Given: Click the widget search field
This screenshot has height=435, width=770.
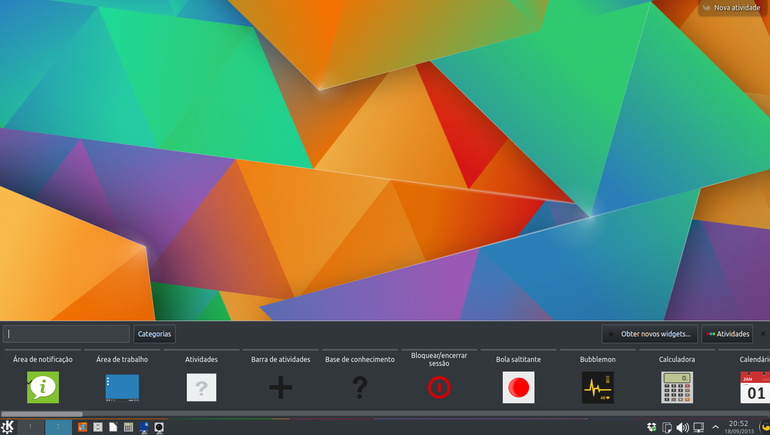Looking at the screenshot, I should click(66, 334).
